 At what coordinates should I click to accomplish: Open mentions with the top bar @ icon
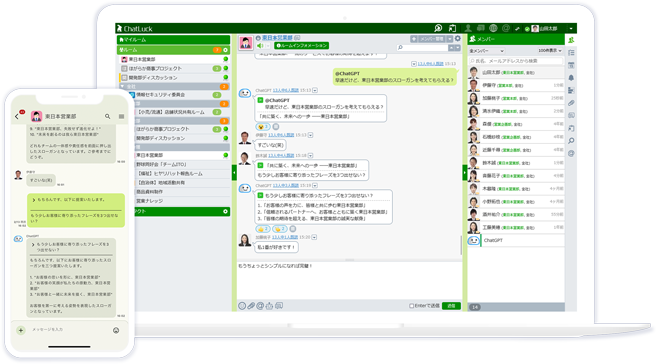pyautogui.click(x=506, y=28)
